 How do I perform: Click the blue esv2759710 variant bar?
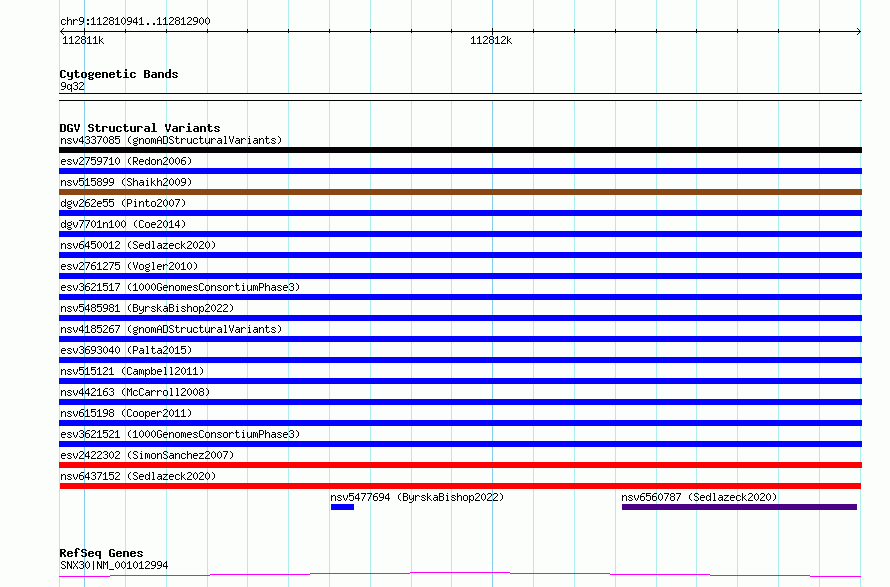[460, 171]
